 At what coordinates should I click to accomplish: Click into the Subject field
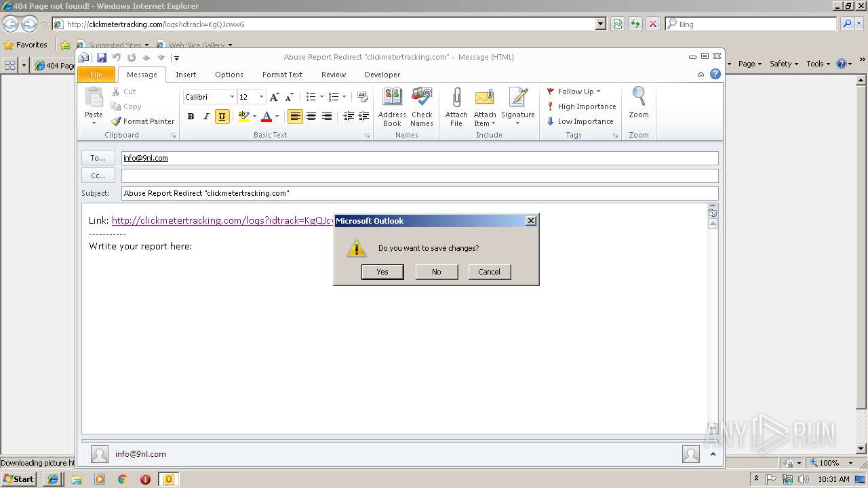(x=420, y=193)
